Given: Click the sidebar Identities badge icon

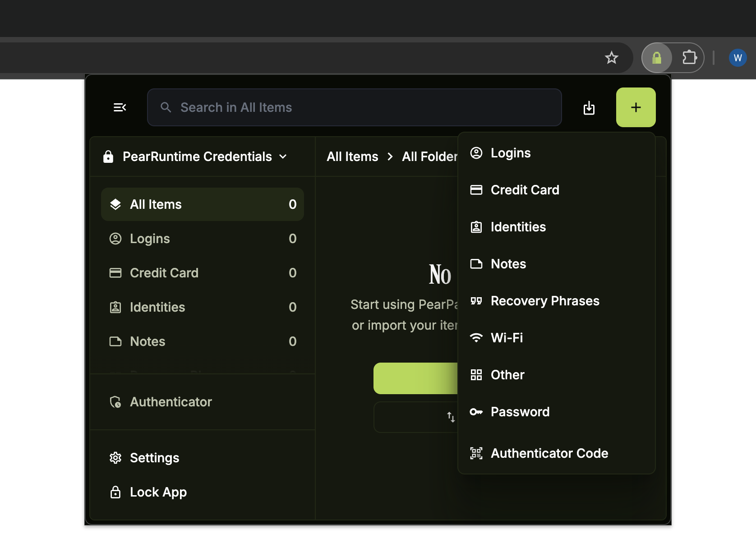Looking at the screenshot, I should 115,307.
